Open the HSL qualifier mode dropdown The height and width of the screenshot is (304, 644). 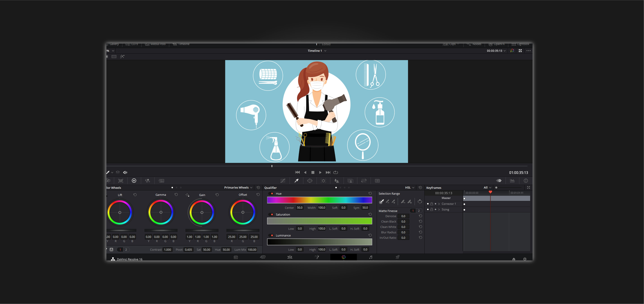pos(410,187)
